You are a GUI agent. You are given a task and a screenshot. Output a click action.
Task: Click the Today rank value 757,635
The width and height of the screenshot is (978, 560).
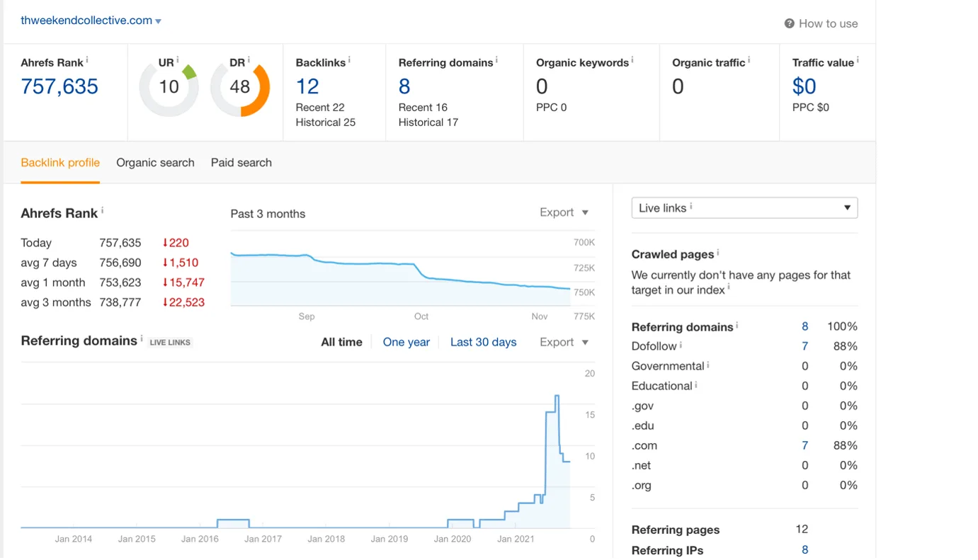pos(120,243)
